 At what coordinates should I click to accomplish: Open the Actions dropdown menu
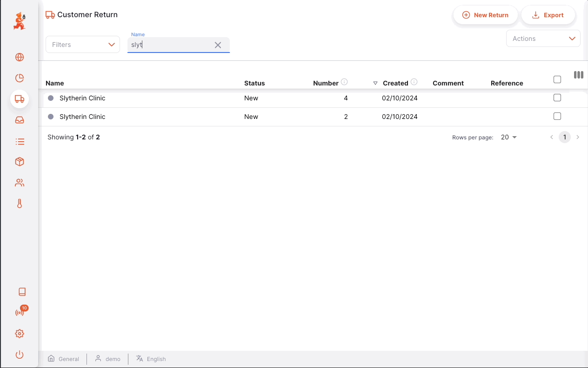click(x=543, y=39)
